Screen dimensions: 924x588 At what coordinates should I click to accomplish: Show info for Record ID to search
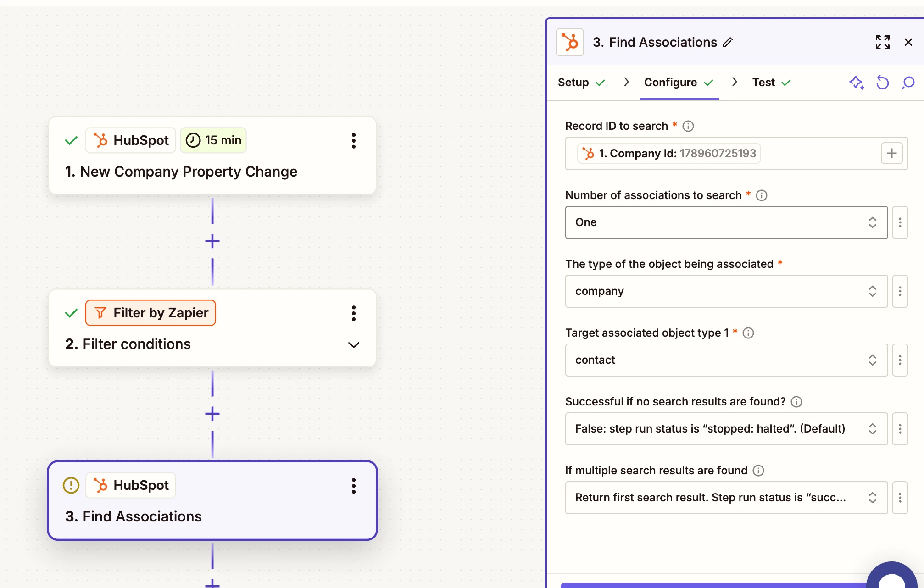coord(688,126)
